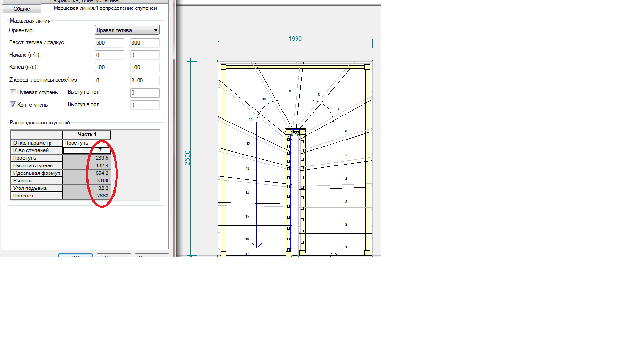This screenshot has width=644, height=362.
Task: Click step number 16 in stair plan
Action: click(247, 239)
